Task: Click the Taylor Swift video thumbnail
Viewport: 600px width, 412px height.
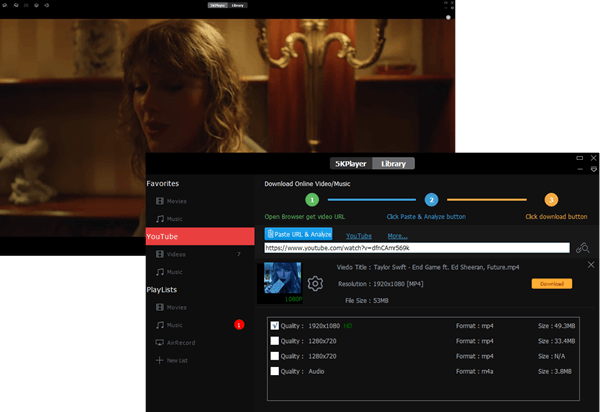Action: 282,278
